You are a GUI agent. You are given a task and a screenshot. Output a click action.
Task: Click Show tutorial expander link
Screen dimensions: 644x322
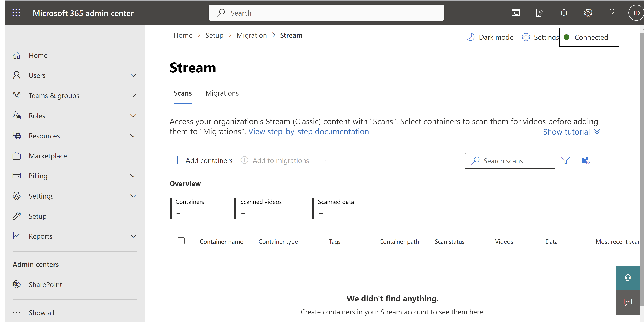coord(571,131)
